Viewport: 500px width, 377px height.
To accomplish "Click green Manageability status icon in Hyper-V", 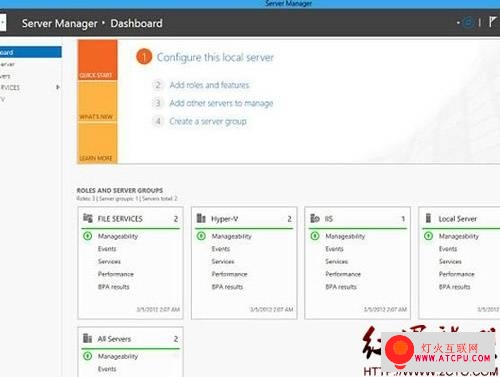I will point(201,236).
